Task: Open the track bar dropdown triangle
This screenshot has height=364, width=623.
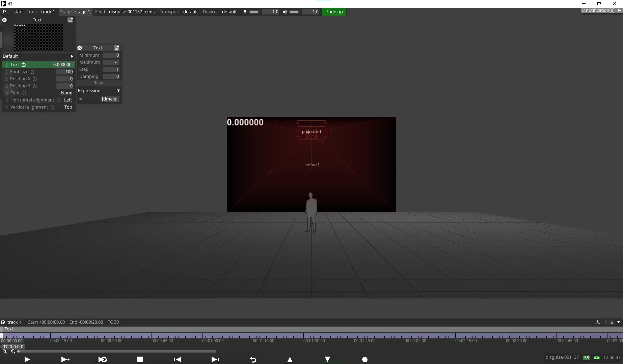Action: (618, 322)
